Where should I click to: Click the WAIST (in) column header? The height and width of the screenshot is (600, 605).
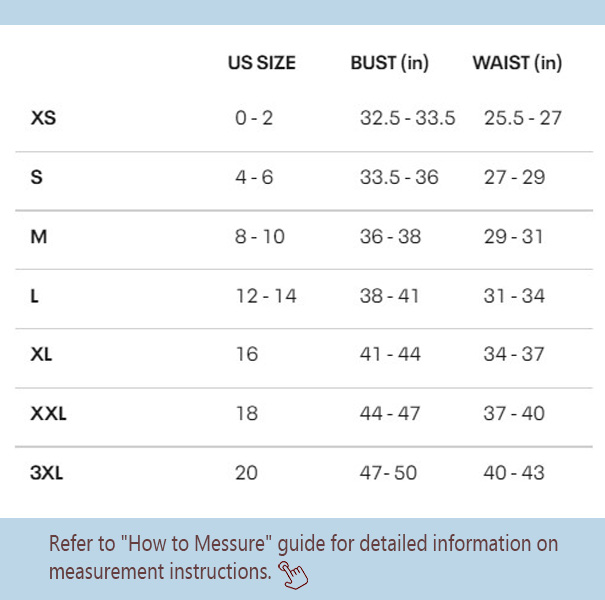(517, 63)
